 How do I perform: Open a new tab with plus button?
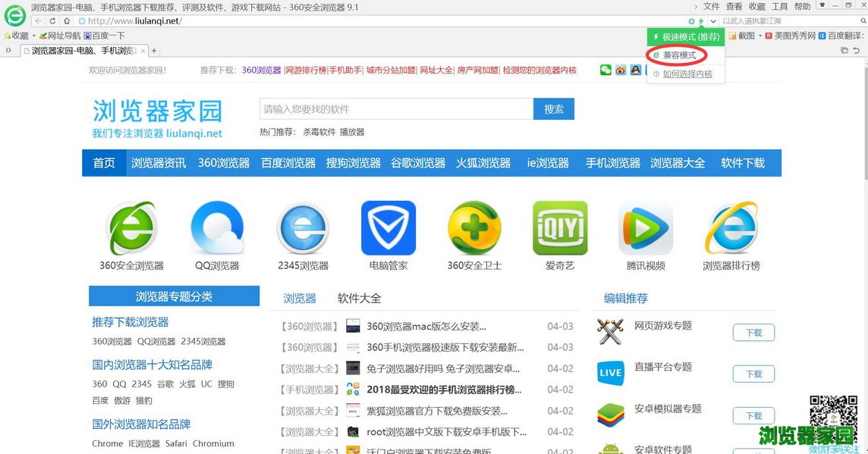(x=154, y=51)
